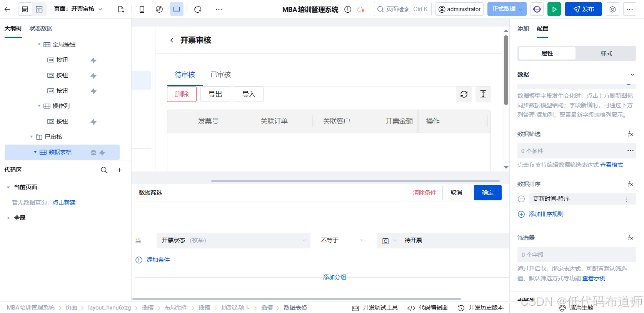The width and height of the screenshot is (644, 313).
Task: Select the 已审核 tab in canvas
Action: [220, 75]
